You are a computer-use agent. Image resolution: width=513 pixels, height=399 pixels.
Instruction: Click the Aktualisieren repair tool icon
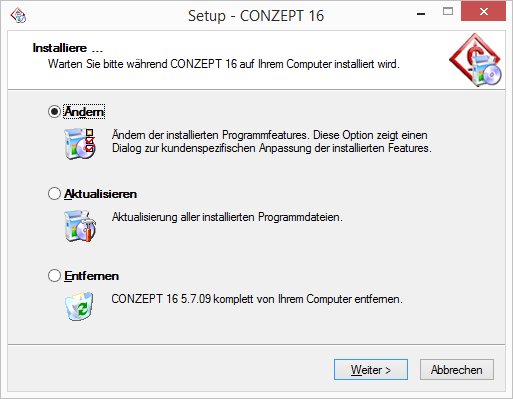80,226
